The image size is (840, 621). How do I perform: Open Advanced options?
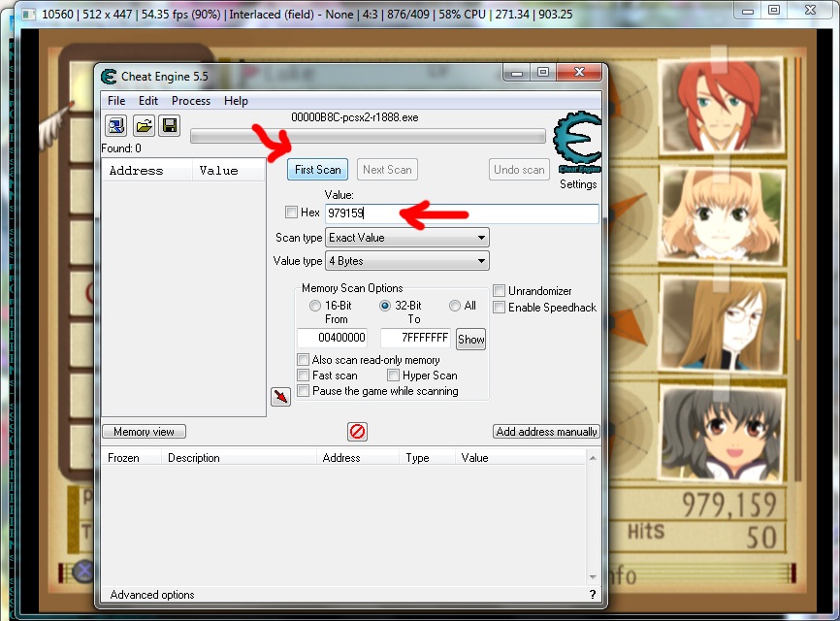(x=152, y=594)
